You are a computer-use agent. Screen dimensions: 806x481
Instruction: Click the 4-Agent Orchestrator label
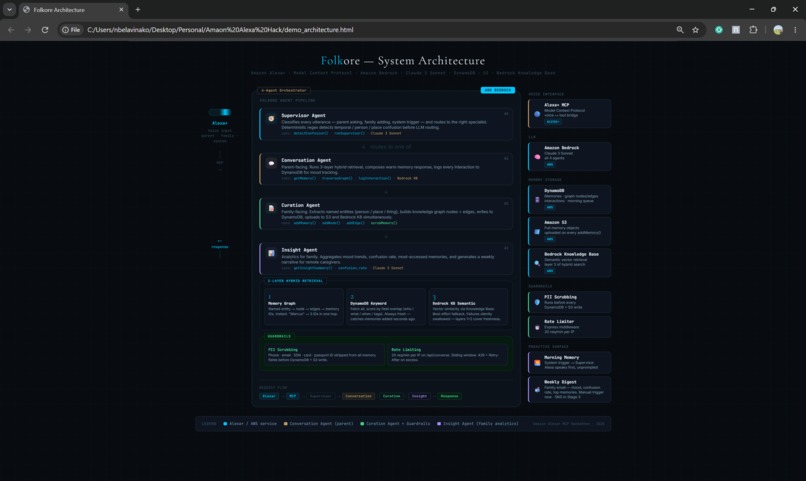[x=284, y=90]
